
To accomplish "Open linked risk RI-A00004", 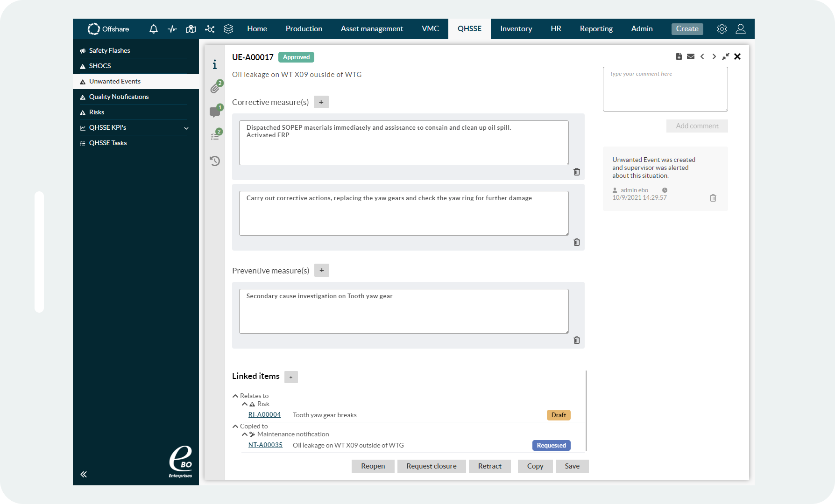I will (x=264, y=415).
